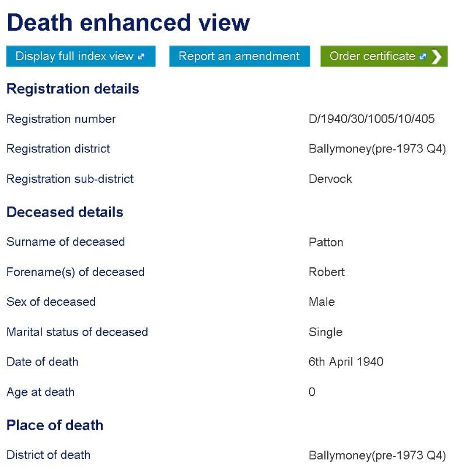Click the sub-district value Dervock
The image size is (476, 467).
(330, 179)
